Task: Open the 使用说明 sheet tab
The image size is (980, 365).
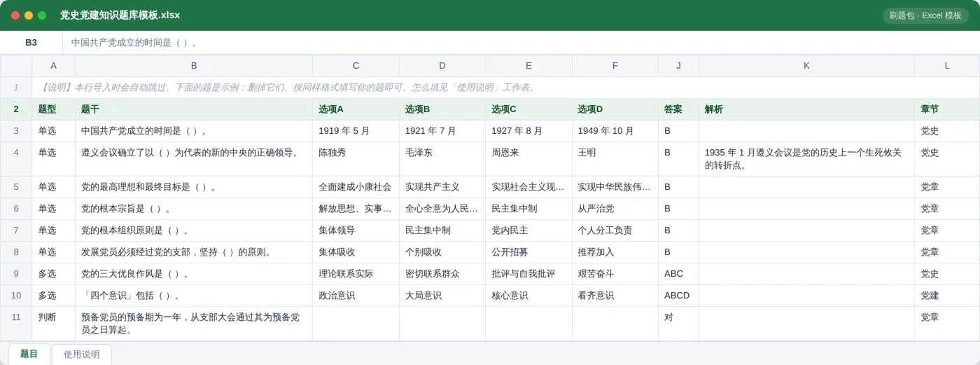Action: pos(81,354)
